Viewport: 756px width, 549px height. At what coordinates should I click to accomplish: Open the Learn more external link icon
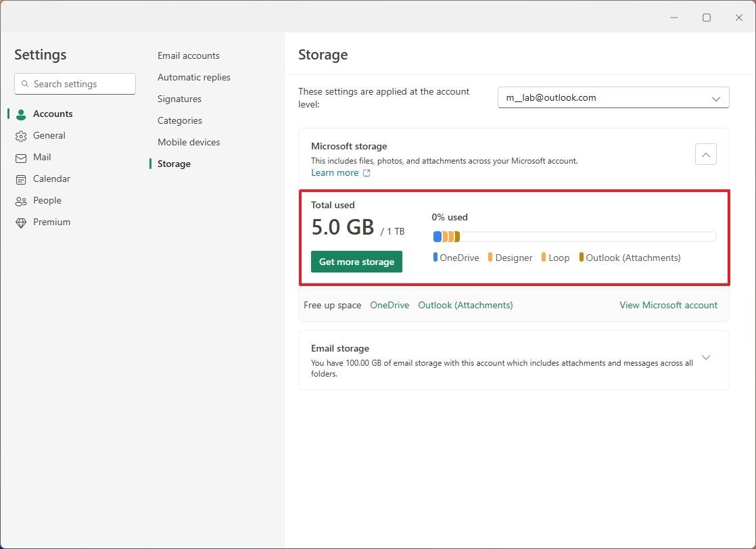[367, 172]
